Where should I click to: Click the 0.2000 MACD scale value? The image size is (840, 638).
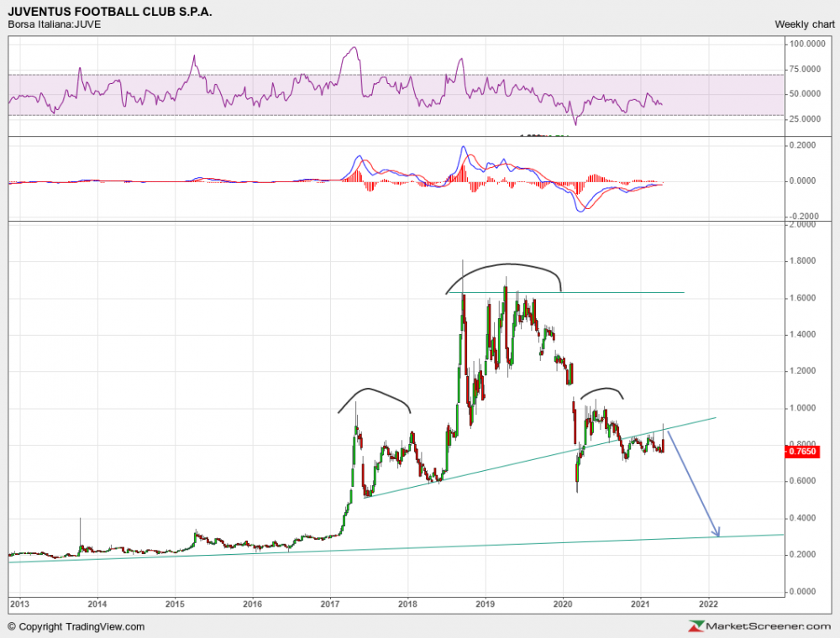pyautogui.click(x=803, y=145)
